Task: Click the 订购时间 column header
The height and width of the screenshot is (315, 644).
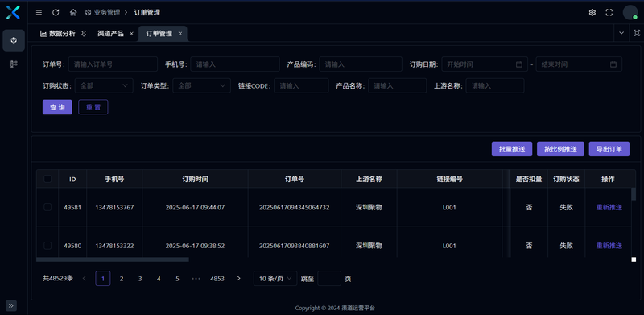Action: tap(195, 179)
